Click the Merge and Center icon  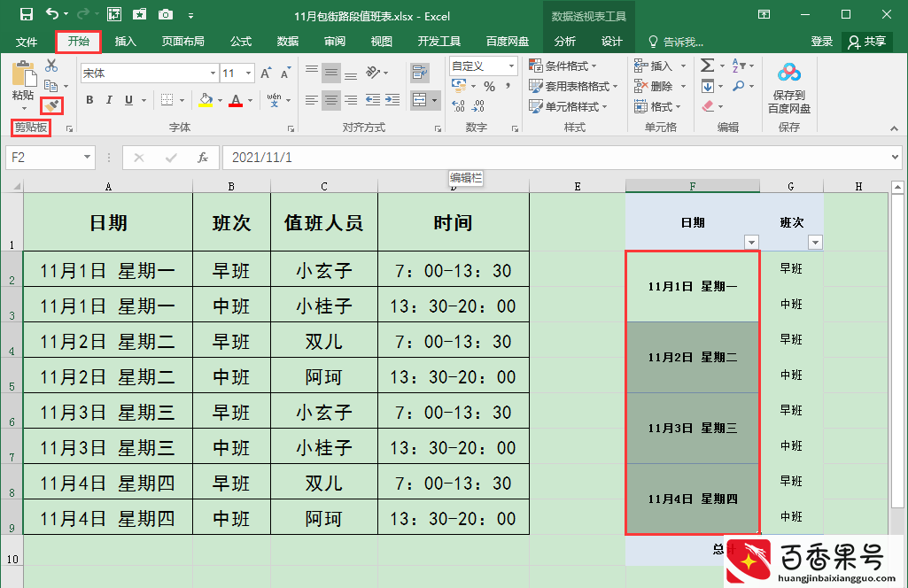(x=419, y=100)
